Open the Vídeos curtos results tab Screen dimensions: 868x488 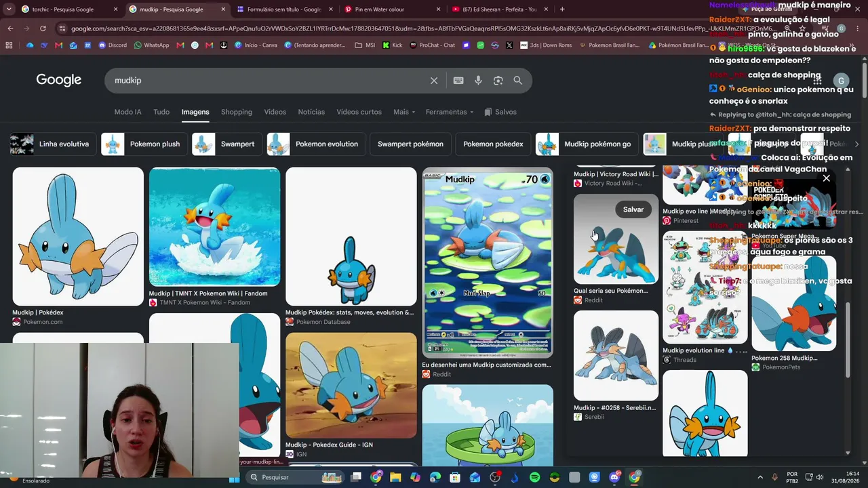coord(359,112)
